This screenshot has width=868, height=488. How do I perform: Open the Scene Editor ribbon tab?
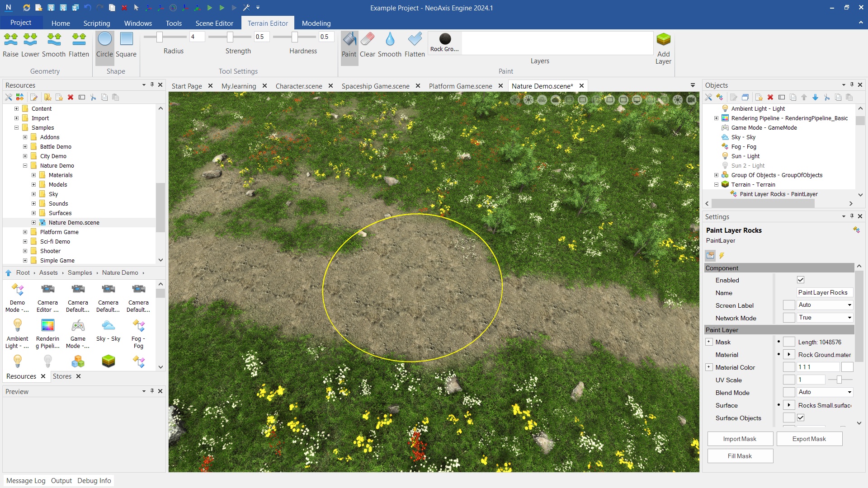point(214,23)
